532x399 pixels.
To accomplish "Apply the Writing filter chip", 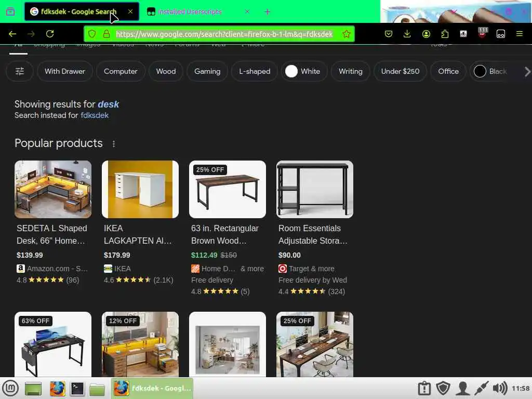I will coord(351,71).
